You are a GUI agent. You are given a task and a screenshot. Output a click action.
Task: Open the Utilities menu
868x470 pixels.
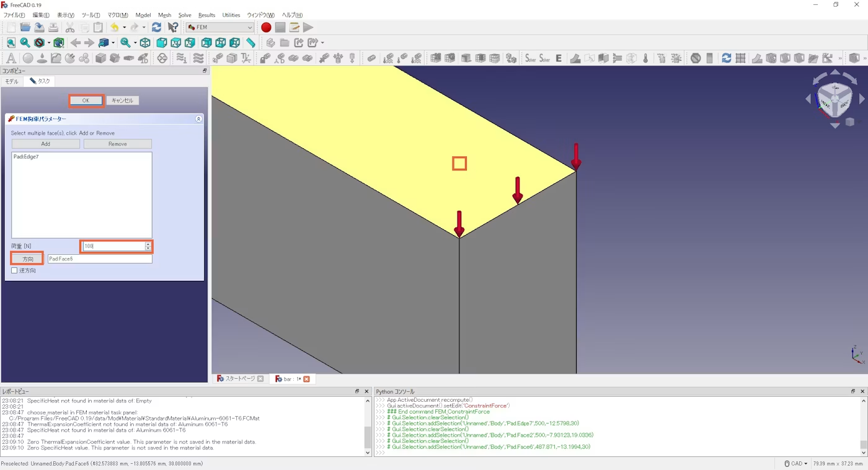231,15
